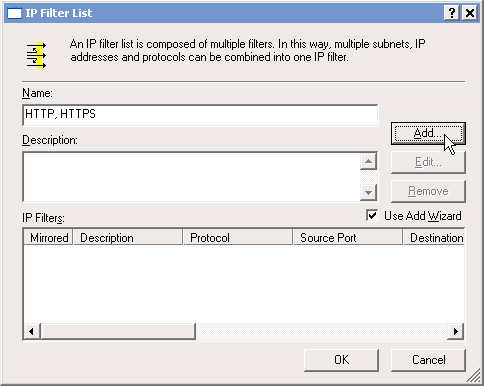The height and width of the screenshot is (386, 484).
Task: Click the IP Filters list scroll right arrow
Action: 456,331
